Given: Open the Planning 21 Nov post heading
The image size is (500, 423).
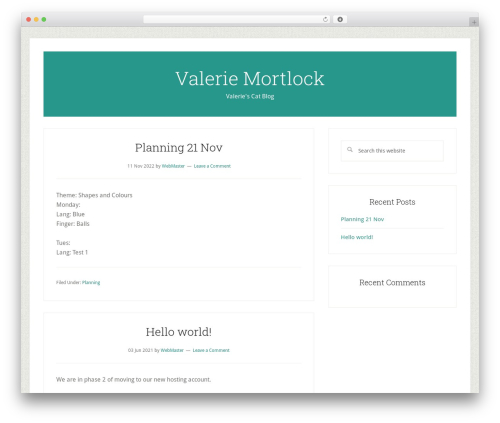Looking at the screenshot, I should [179, 147].
